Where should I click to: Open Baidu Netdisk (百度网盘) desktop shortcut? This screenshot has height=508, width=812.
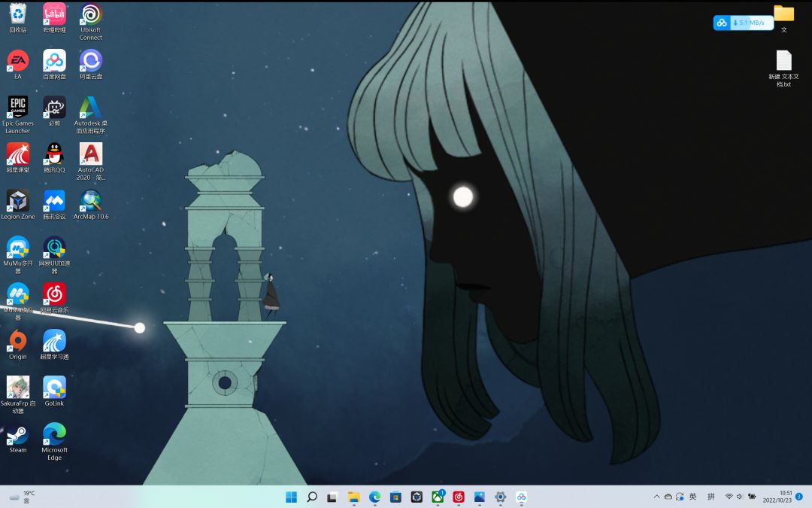tap(54, 65)
